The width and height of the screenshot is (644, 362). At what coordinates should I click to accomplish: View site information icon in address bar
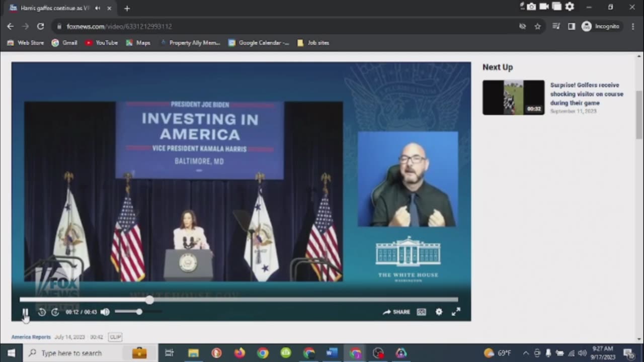pos(59,26)
